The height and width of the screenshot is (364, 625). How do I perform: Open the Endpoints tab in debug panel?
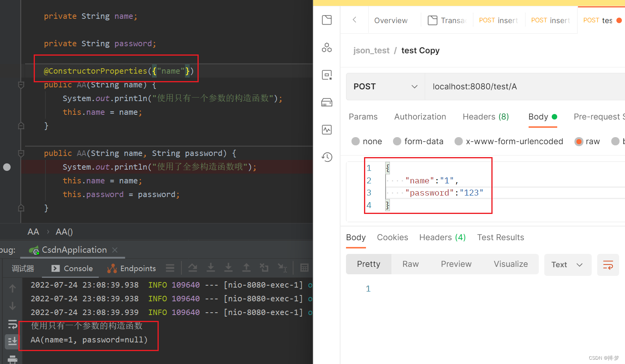coord(132,268)
